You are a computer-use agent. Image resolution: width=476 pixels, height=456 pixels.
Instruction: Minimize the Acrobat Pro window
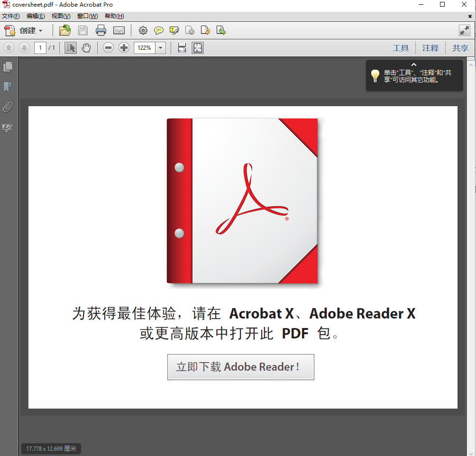click(x=421, y=5)
